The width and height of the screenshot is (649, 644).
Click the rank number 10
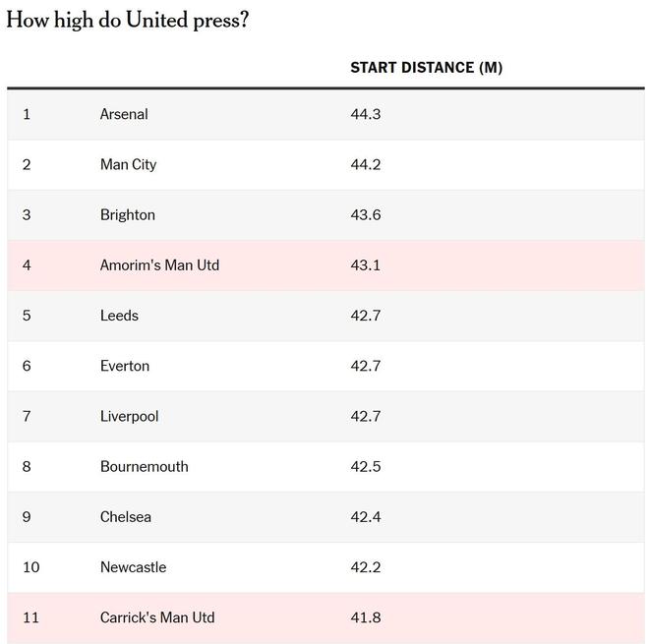pos(30,567)
